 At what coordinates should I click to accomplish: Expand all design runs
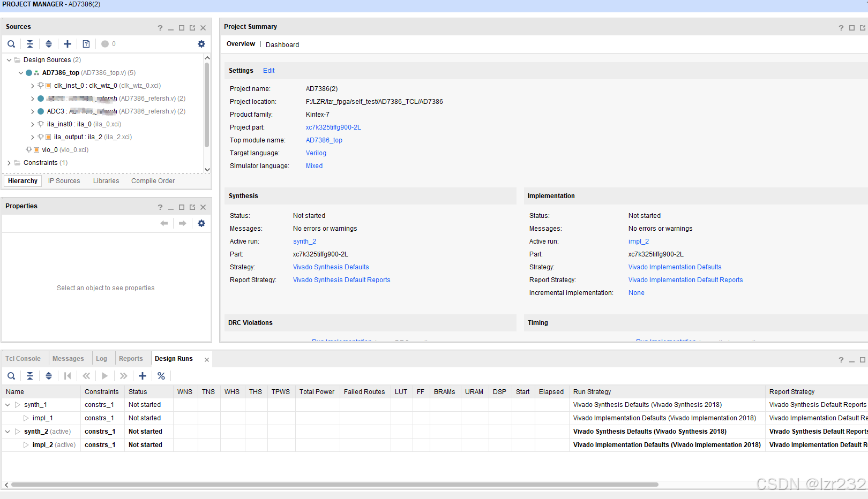pyautogui.click(x=49, y=376)
